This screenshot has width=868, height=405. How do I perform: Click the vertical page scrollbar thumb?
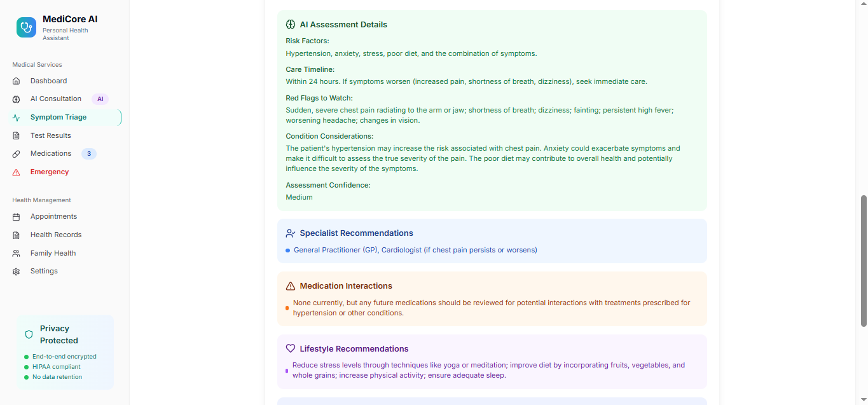[864, 261]
